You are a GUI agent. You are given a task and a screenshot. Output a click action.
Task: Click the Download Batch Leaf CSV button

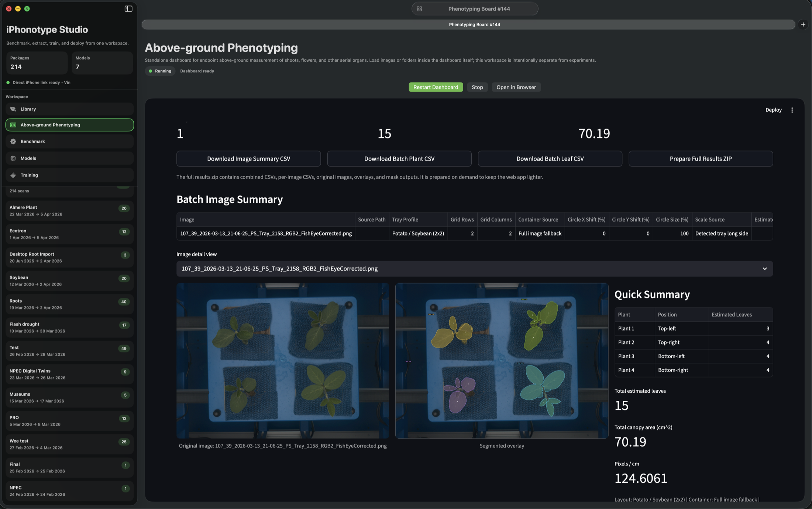coord(550,158)
